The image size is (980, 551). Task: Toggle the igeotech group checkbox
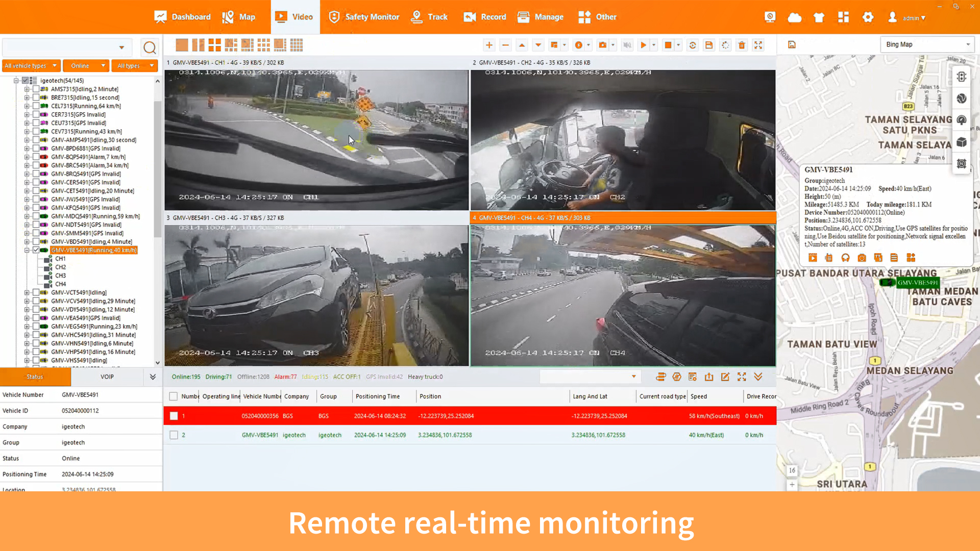tap(25, 80)
